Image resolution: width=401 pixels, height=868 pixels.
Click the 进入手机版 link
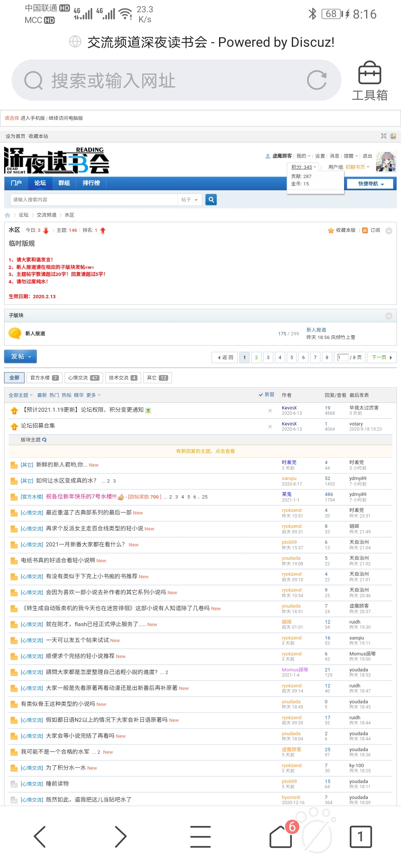tap(33, 118)
